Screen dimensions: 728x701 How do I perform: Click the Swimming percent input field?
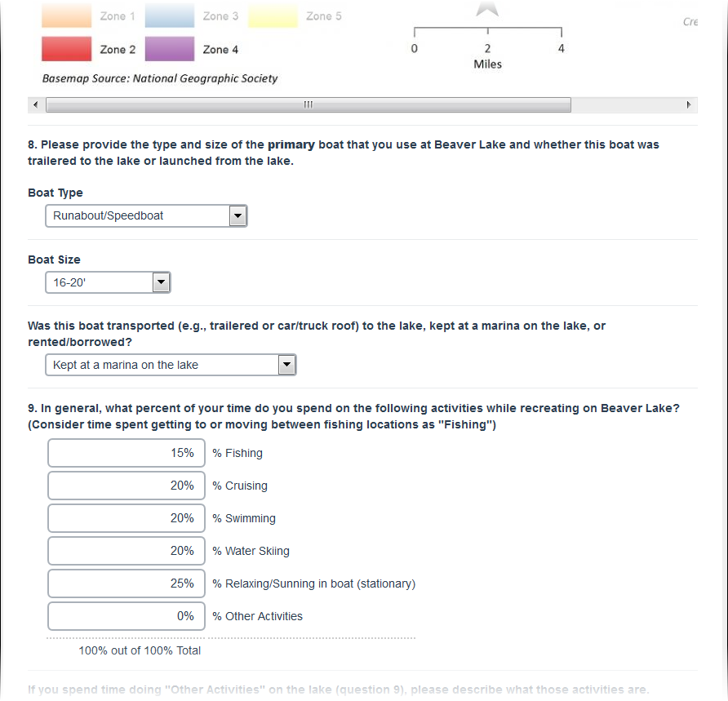point(127,518)
